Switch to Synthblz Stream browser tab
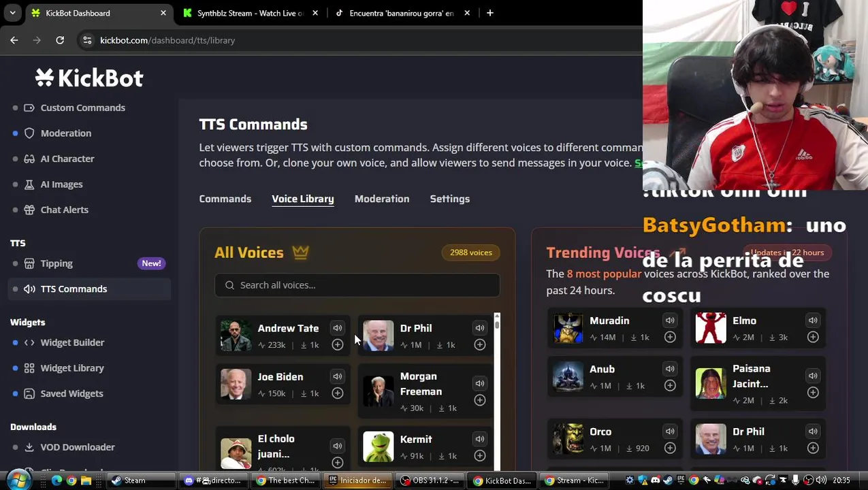The width and height of the screenshot is (868, 490). (250, 13)
